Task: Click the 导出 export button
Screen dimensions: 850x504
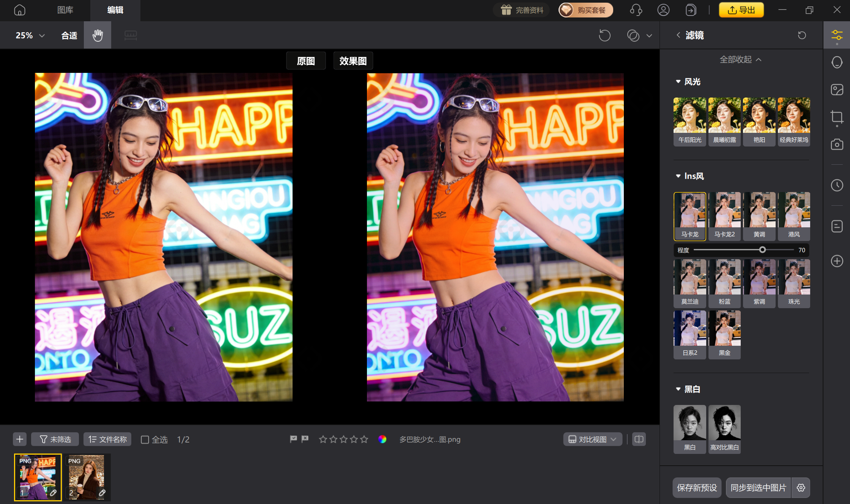Action: [x=741, y=10]
